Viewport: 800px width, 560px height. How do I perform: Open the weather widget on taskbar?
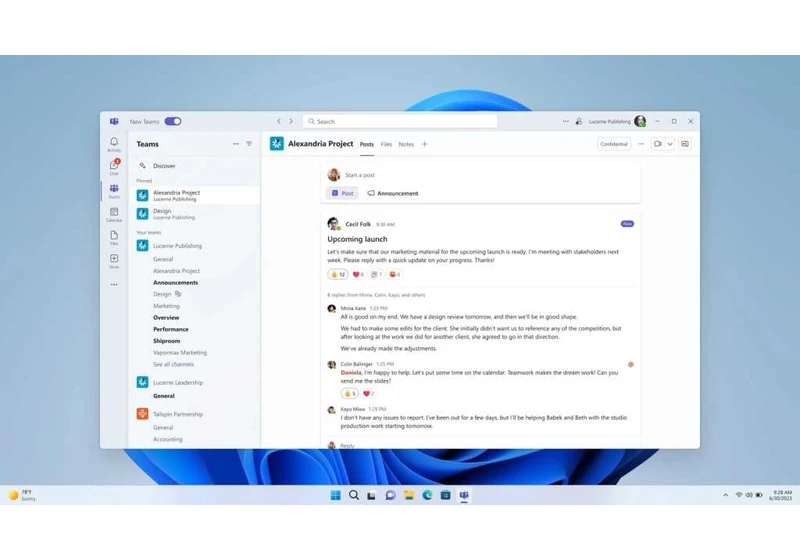click(22, 495)
